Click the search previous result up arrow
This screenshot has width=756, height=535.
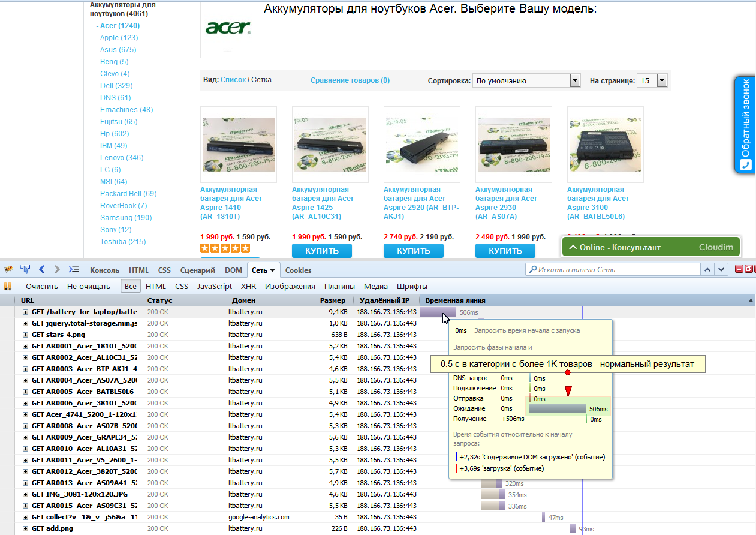(707, 269)
